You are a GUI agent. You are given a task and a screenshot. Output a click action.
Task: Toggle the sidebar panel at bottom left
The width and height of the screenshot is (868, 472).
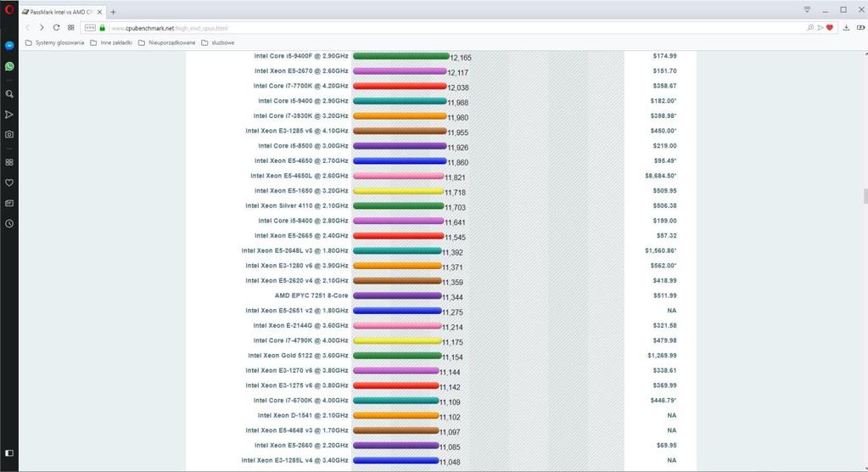click(x=8, y=453)
